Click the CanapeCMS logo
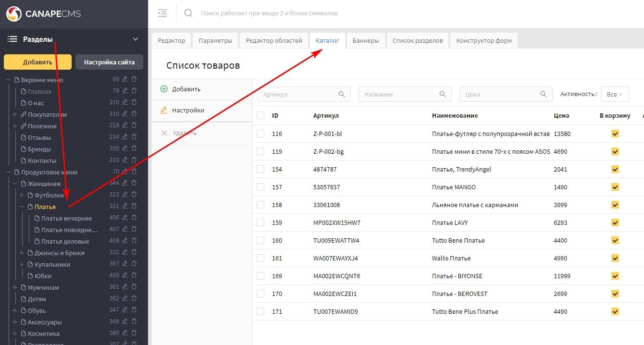Image resolution: width=644 pixels, height=345 pixels. pos(43,14)
